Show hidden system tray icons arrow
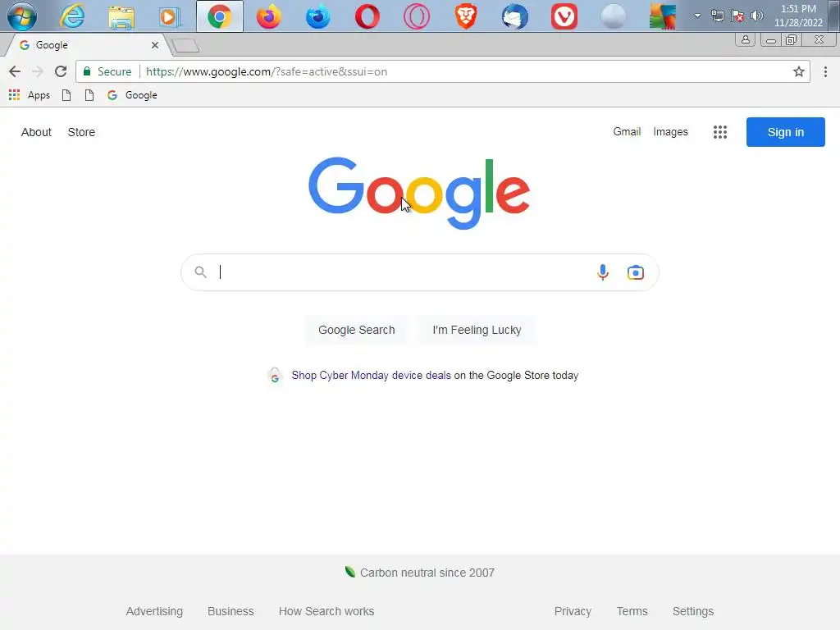The image size is (840, 630). tap(697, 16)
